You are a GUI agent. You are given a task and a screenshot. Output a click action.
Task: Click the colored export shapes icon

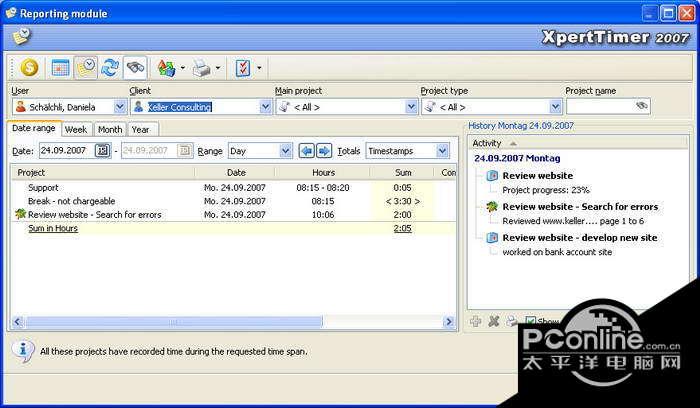[167, 68]
